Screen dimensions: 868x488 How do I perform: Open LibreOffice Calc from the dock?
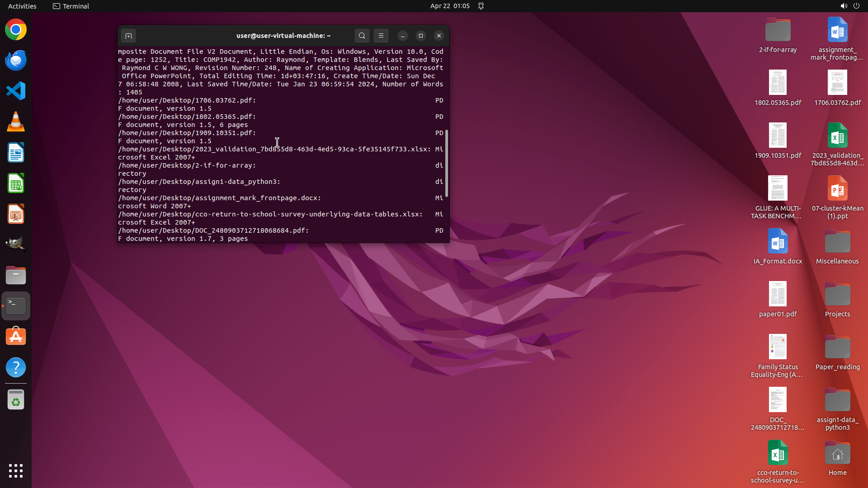coord(16,183)
